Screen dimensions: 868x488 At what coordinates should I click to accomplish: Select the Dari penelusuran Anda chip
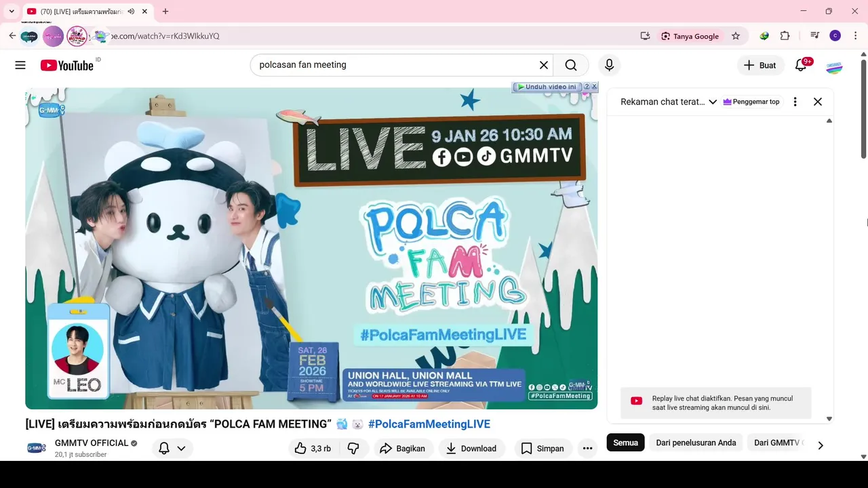(x=696, y=443)
